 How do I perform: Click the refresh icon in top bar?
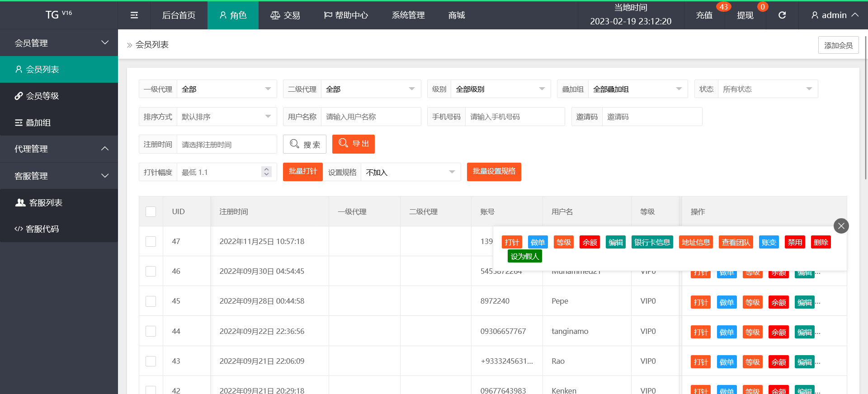click(782, 15)
